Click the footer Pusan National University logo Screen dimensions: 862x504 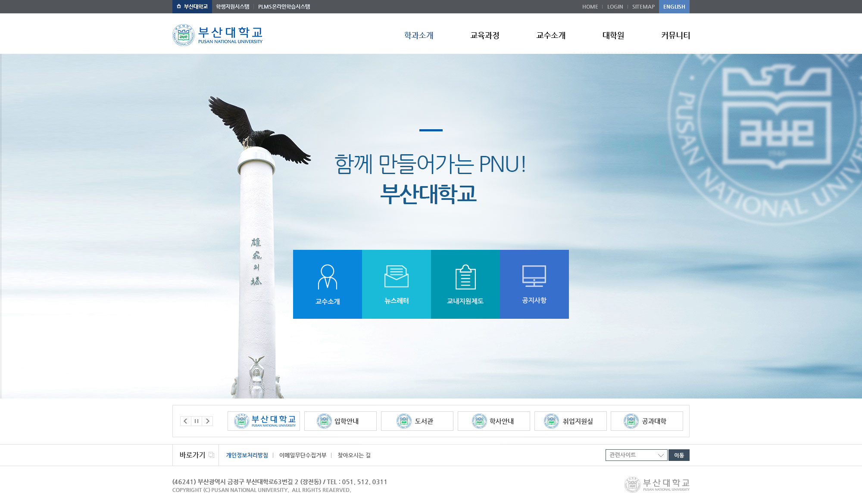click(657, 484)
